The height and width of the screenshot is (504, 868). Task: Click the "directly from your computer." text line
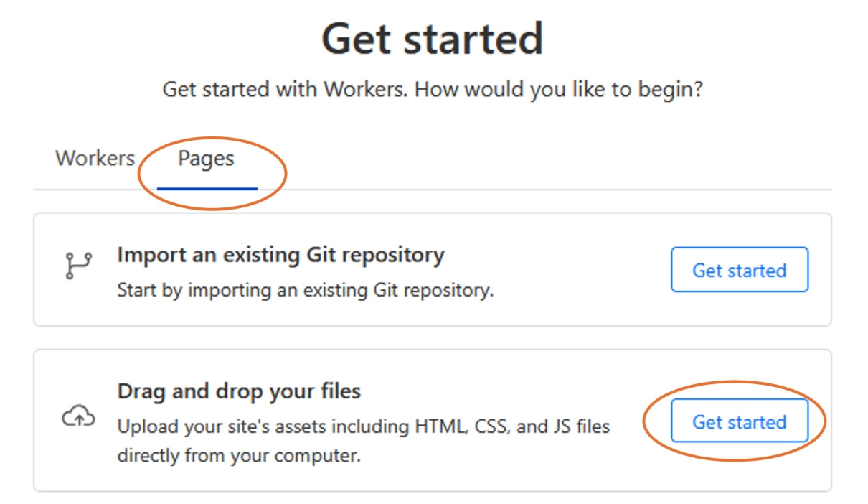pyautogui.click(x=239, y=455)
